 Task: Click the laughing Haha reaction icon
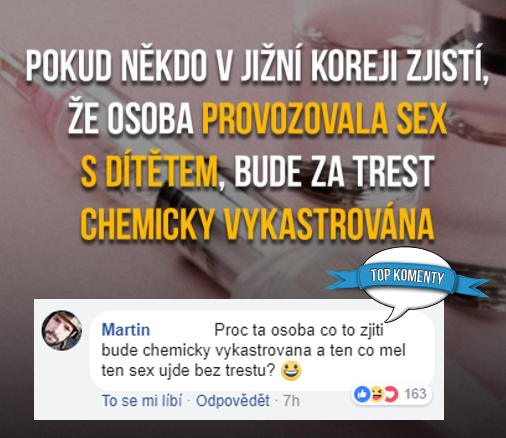click(376, 394)
